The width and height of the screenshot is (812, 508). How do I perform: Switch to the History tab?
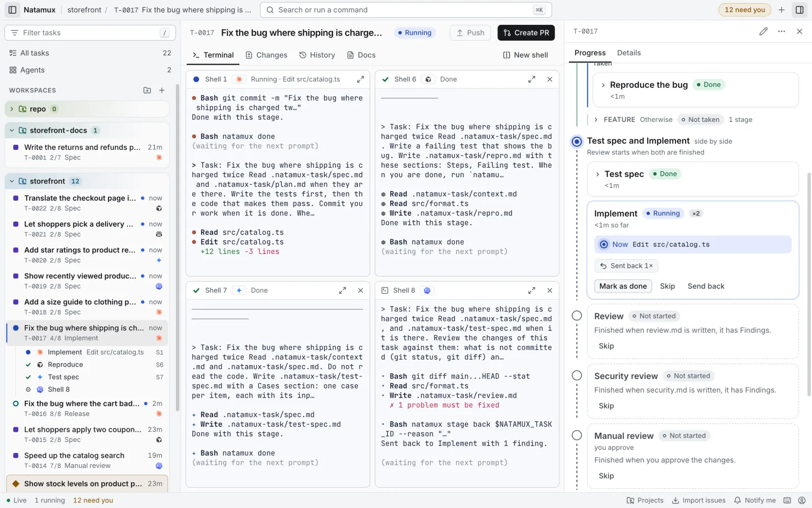(x=317, y=55)
